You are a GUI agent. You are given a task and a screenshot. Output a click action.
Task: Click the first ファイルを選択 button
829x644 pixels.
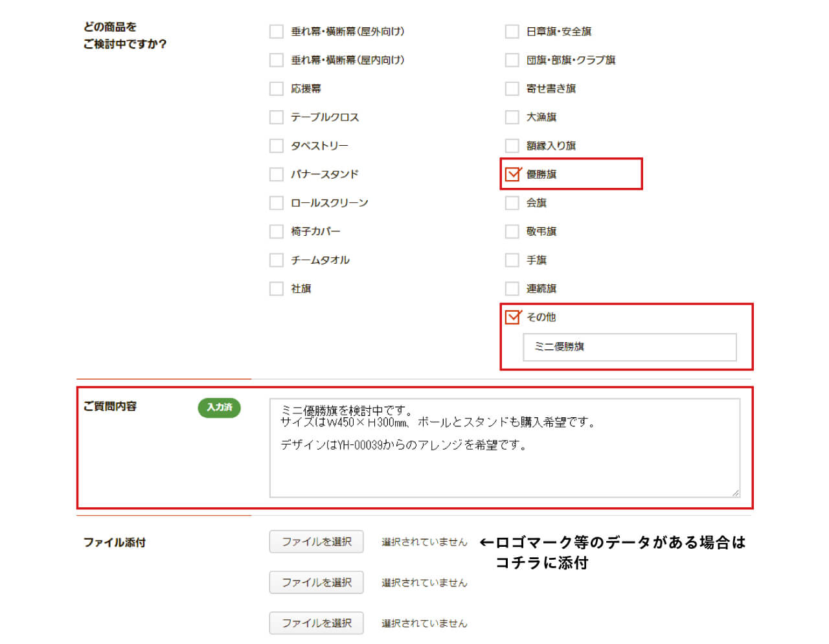click(315, 541)
